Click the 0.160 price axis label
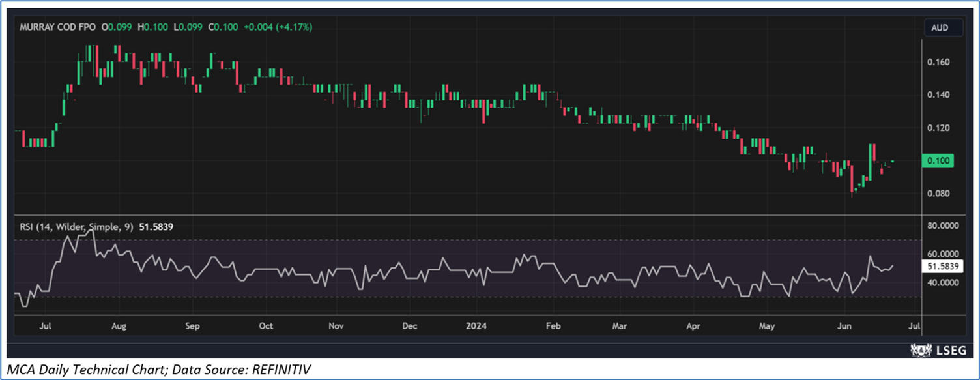 pyautogui.click(x=939, y=63)
